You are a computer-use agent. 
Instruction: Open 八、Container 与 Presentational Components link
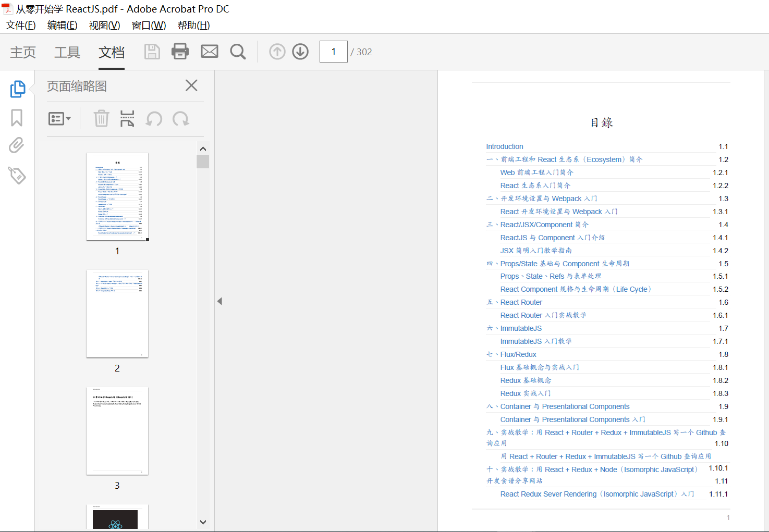[558, 406]
